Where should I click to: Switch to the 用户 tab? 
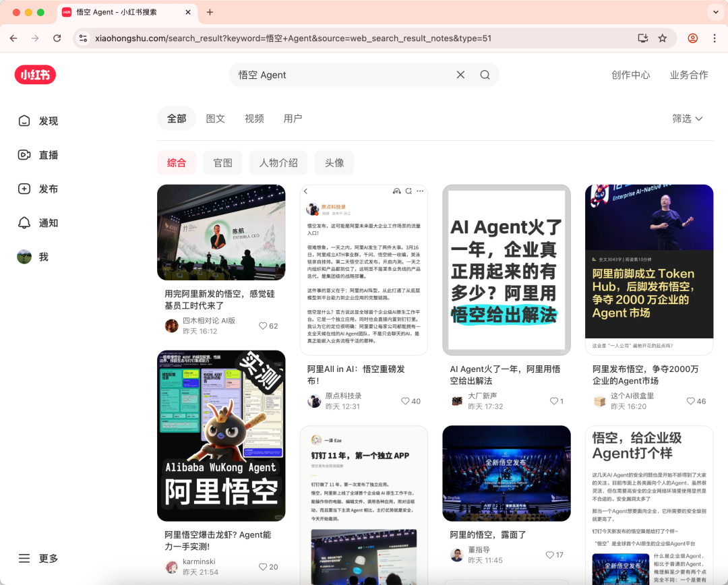click(293, 119)
